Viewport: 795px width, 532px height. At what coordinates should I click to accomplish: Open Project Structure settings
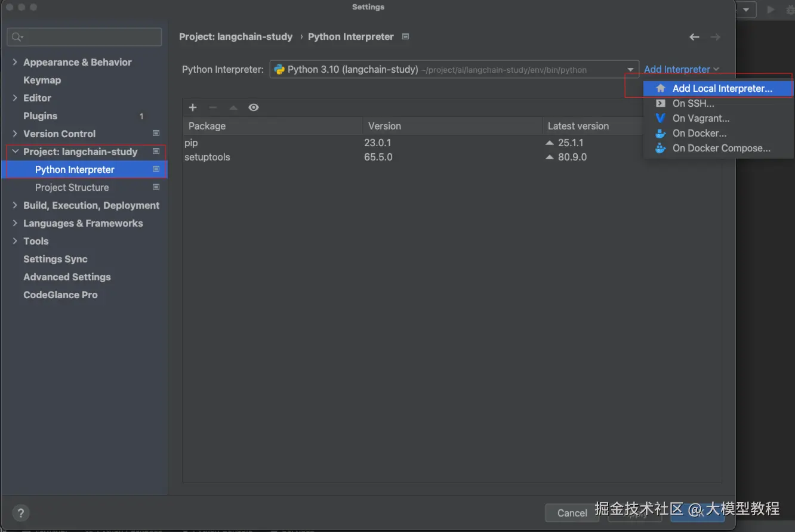72,187
